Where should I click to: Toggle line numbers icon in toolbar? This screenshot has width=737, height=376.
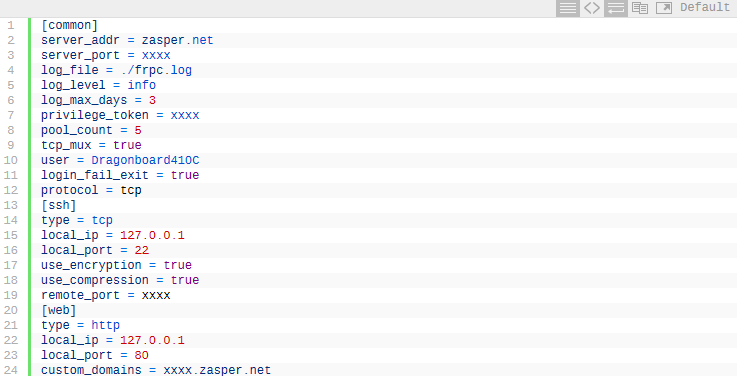[x=568, y=8]
